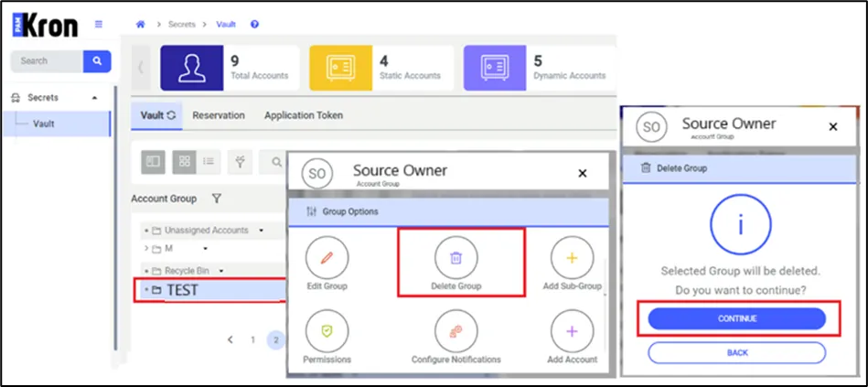Viewport: 868px width, 387px height.
Task: Select the M group folder
Action: click(163, 249)
